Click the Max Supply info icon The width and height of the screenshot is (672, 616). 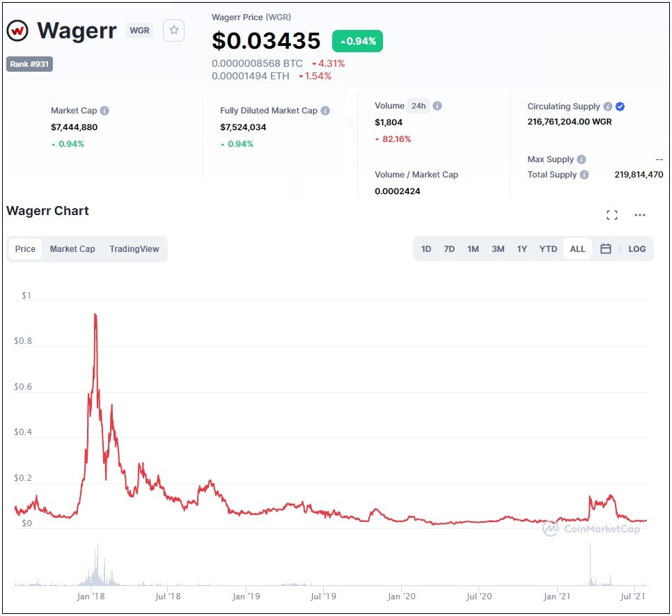click(x=581, y=159)
